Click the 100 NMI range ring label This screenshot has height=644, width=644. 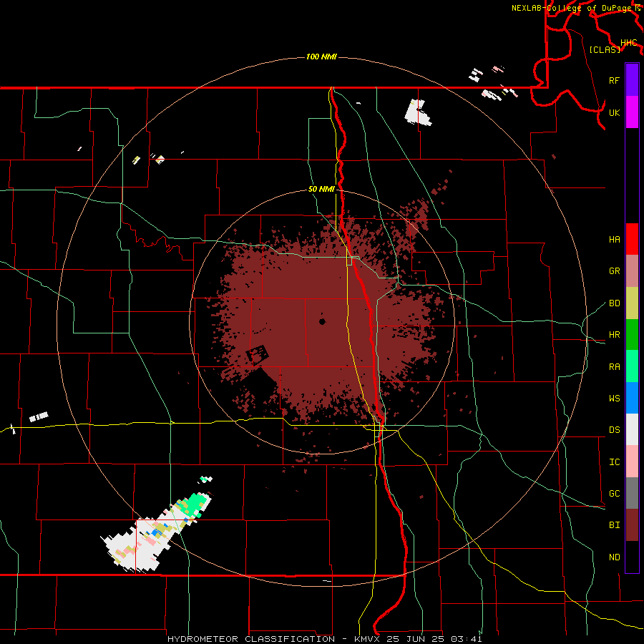[321, 57]
